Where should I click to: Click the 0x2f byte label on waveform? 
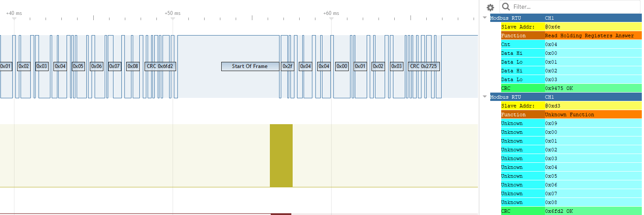click(x=287, y=66)
